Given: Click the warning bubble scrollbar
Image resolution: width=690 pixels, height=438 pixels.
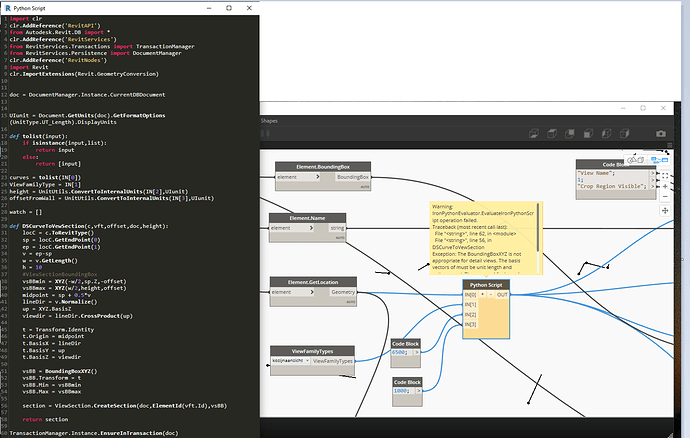Looking at the screenshot, I should point(538,228).
